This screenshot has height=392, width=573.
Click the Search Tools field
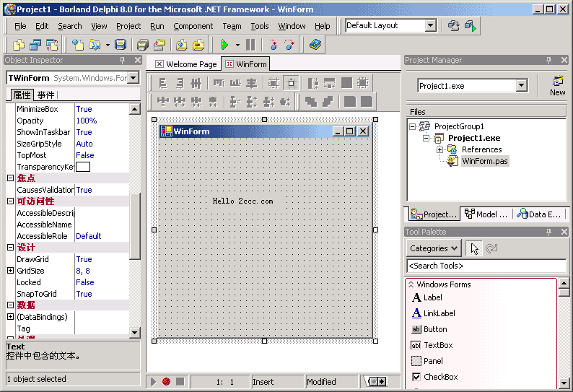pyautogui.click(x=486, y=266)
